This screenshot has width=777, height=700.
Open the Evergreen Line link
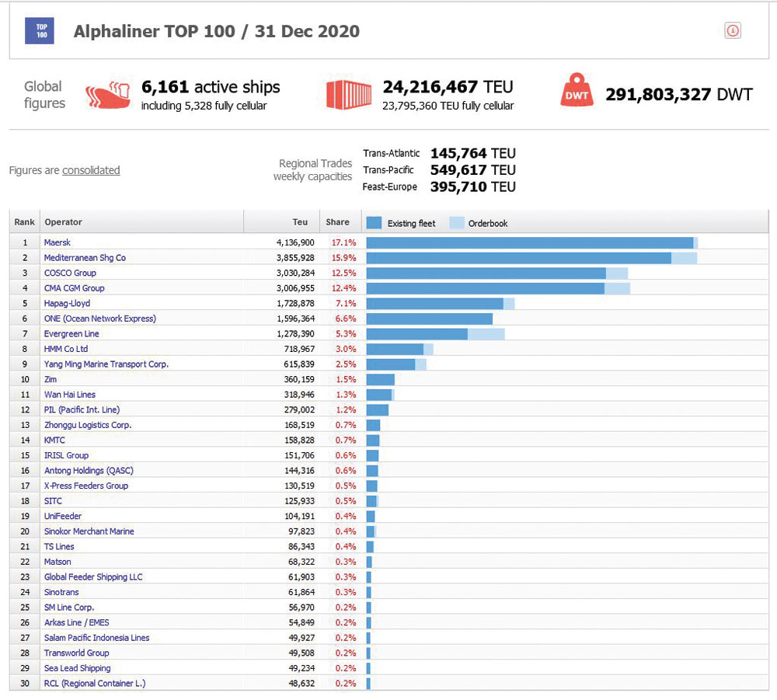[x=71, y=334]
